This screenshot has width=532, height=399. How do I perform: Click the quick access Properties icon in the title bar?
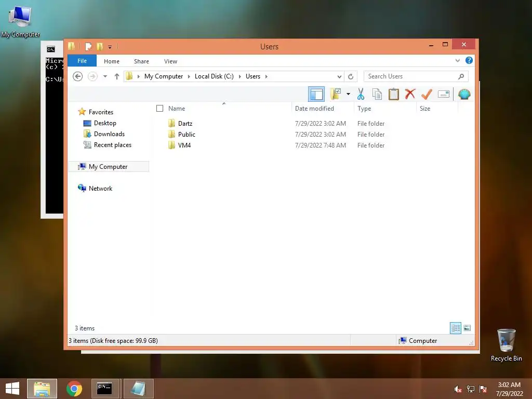click(x=88, y=46)
